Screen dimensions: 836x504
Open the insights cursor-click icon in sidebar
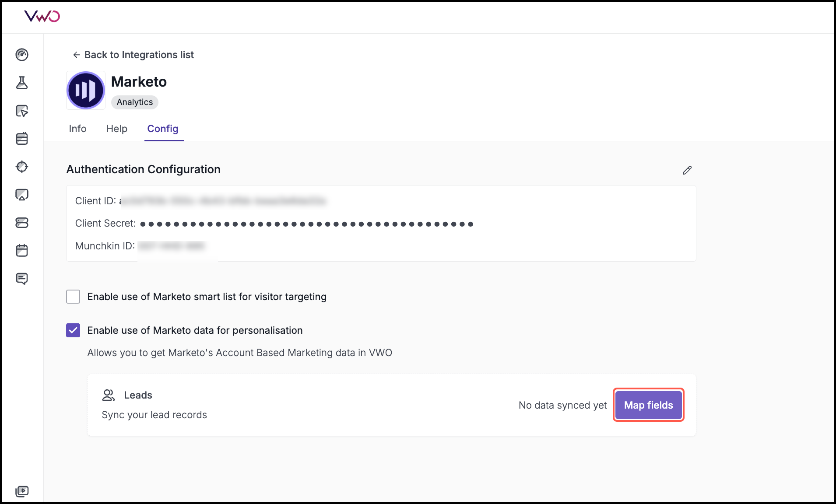22,111
